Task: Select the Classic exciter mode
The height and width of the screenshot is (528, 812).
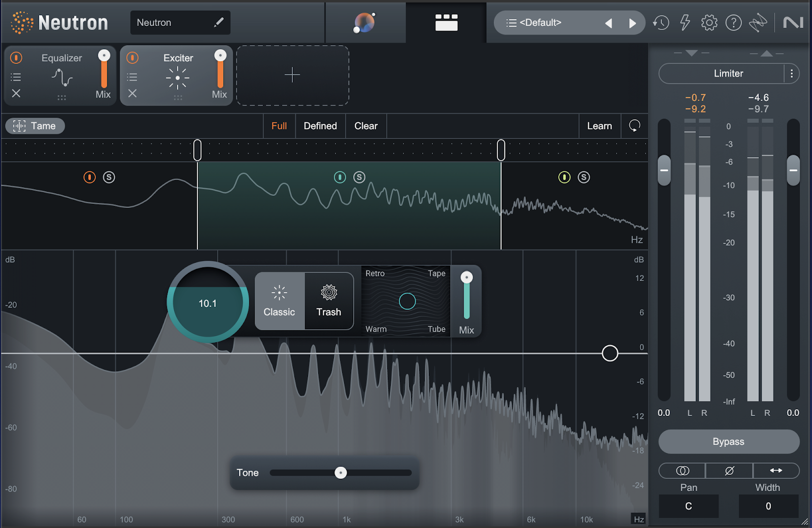Action: [x=280, y=301]
